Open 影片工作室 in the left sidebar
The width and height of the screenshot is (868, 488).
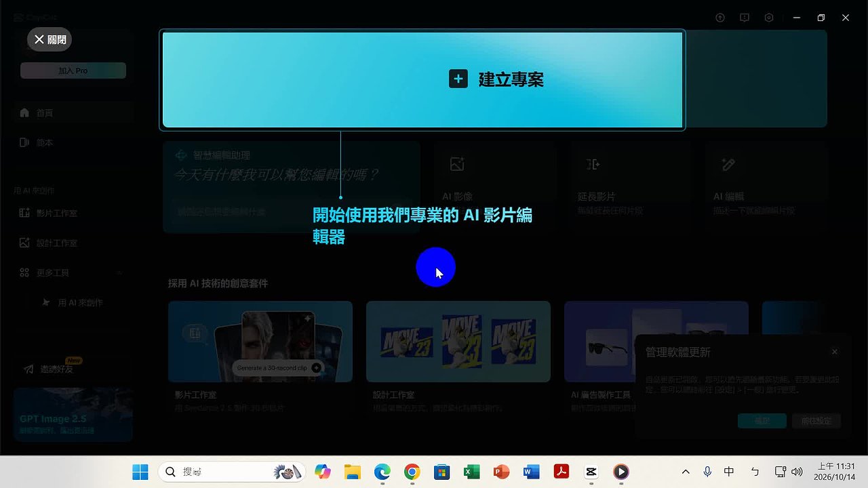pyautogui.click(x=73, y=213)
